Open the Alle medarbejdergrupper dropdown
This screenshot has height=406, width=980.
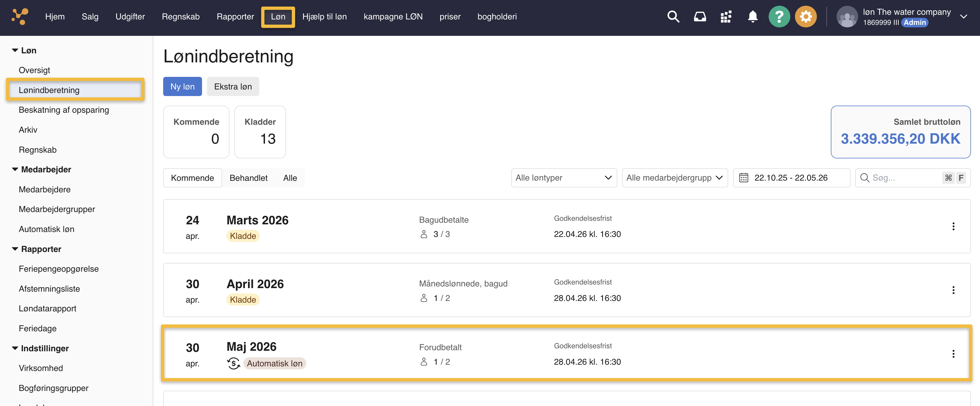(x=675, y=178)
